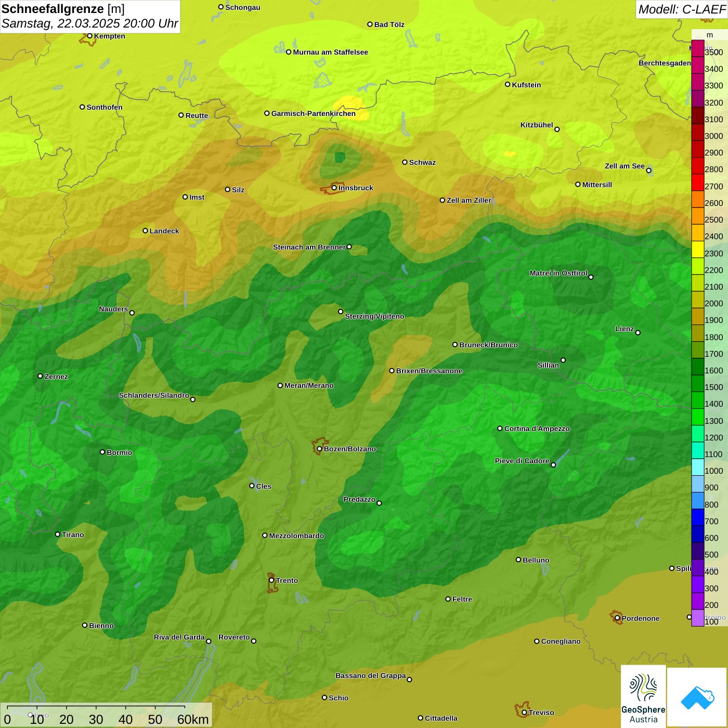Click the 'Brixen/Bressanone' city label
The width and height of the screenshot is (728, 728).
(x=429, y=371)
